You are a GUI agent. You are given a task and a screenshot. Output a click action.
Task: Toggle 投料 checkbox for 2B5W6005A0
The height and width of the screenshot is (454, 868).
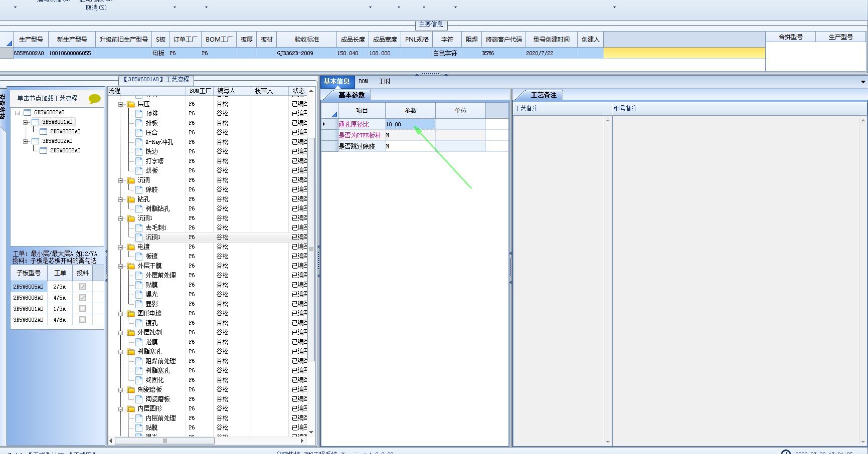pyautogui.click(x=83, y=287)
